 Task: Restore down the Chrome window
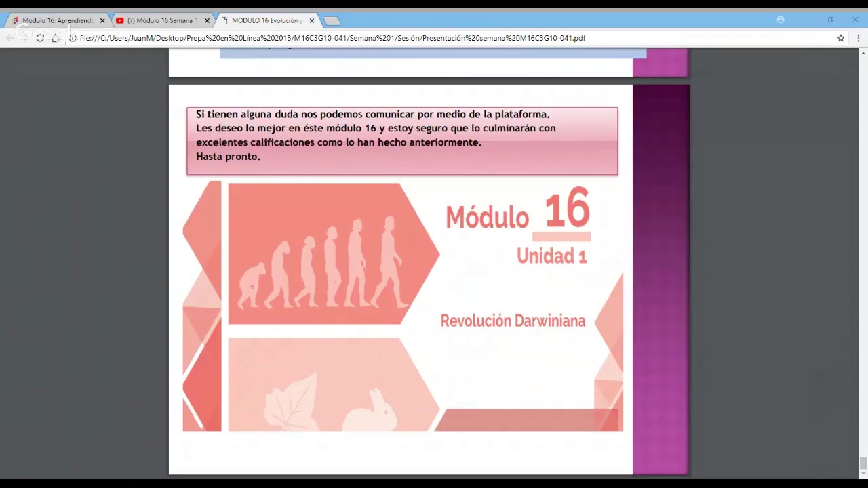tap(830, 20)
